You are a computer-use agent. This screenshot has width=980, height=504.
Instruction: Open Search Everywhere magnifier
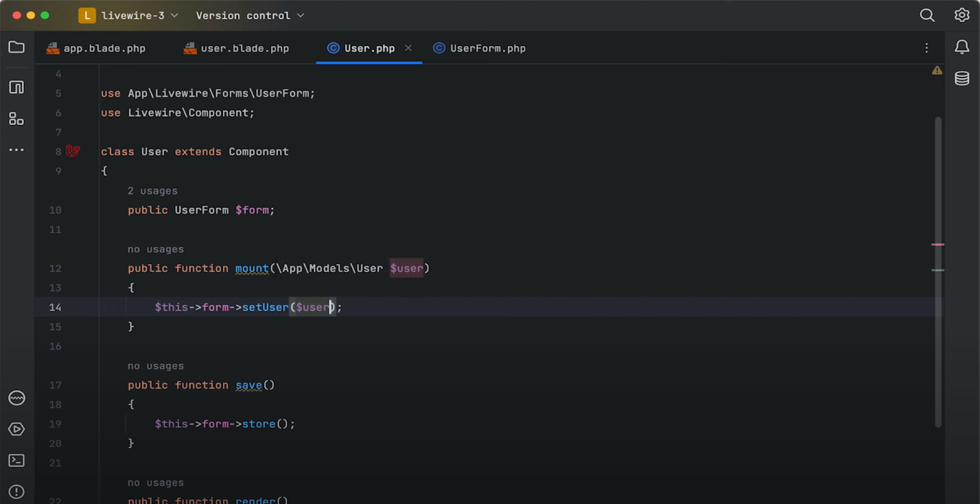[x=927, y=15]
